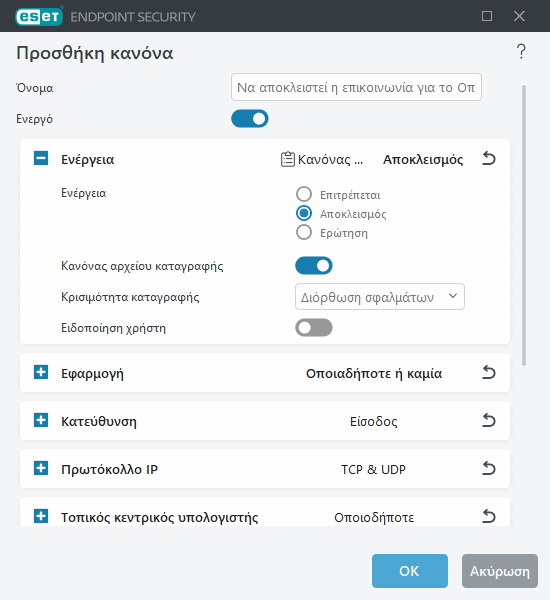Screen dimensions: 550x600
Task: Enable the Ειδοποίηση χρήστη toggle
Action: pos(313,328)
